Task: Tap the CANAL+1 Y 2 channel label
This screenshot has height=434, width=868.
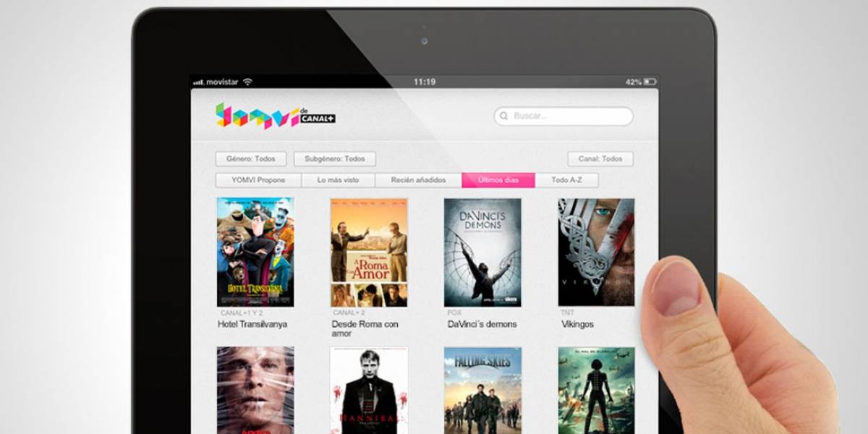Action: click(x=242, y=313)
